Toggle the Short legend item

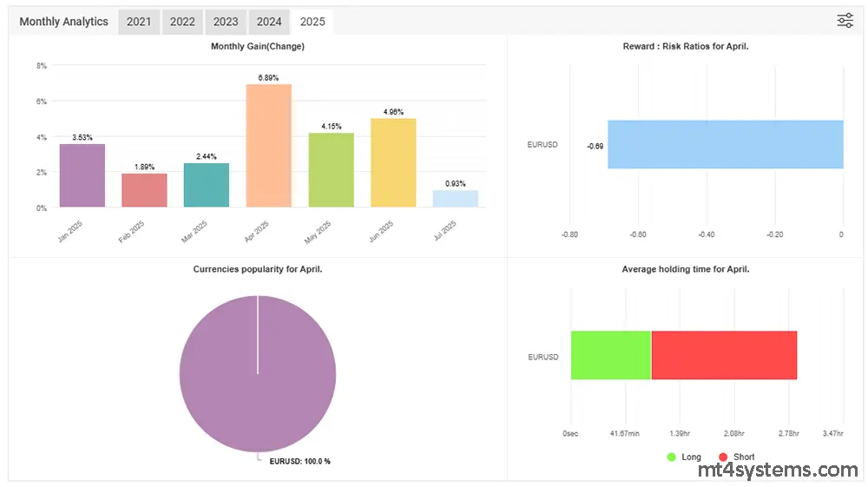click(x=736, y=457)
